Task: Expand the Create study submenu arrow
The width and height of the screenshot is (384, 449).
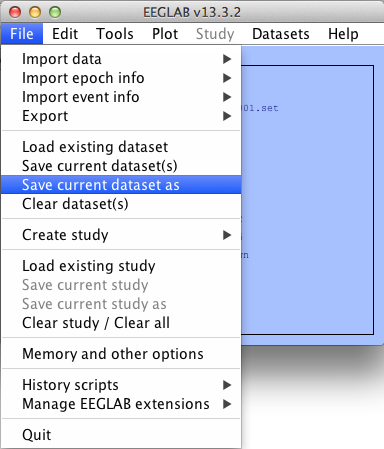Action: tap(227, 235)
